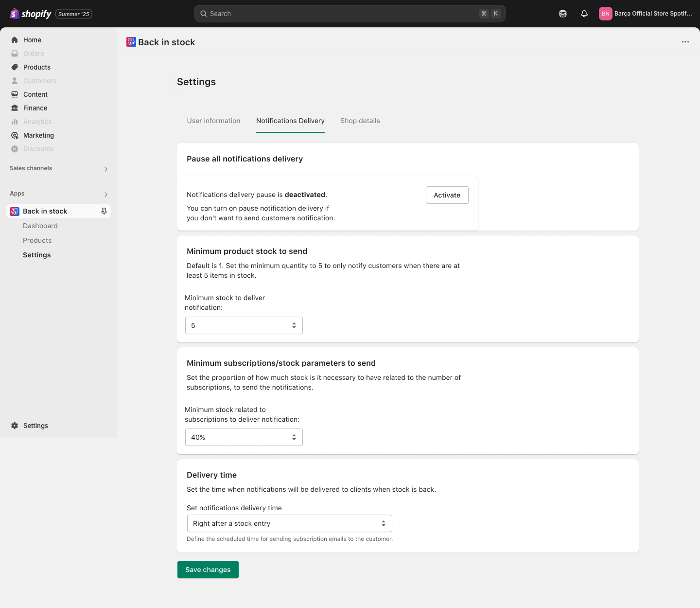Click the Settings gear icon at sidebar bottom
Image resolution: width=700 pixels, height=608 pixels.
point(15,426)
